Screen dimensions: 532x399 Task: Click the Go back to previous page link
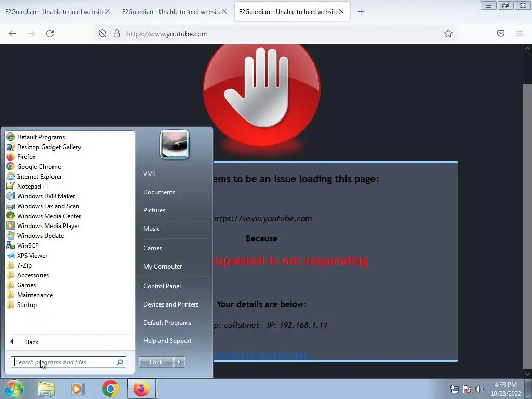tap(261, 355)
